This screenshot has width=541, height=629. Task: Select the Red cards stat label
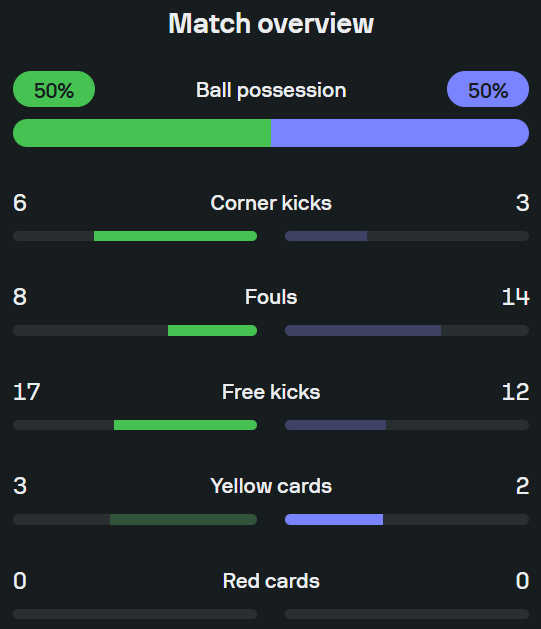(271, 581)
